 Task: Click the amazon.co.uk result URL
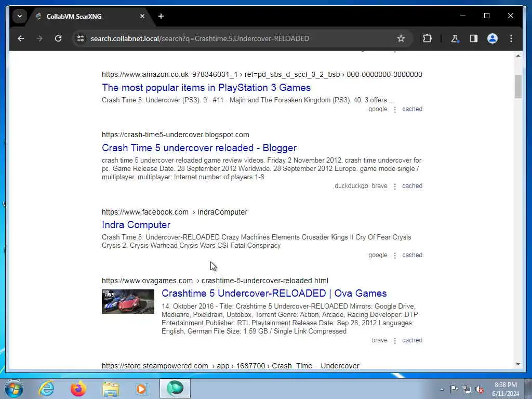(x=262, y=74)
